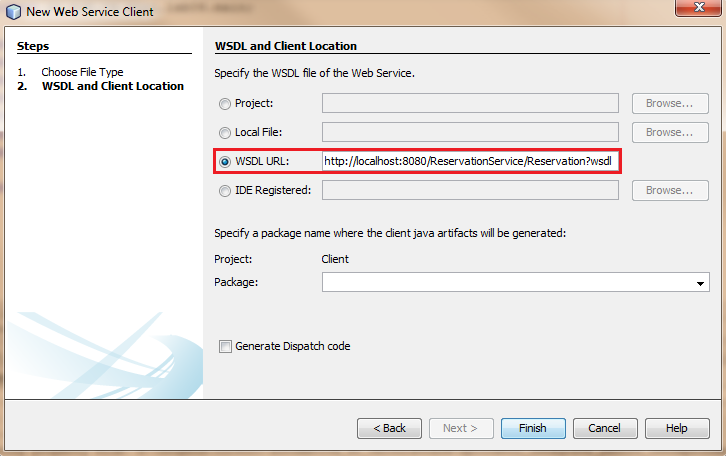This screenshot has width=726, height=456.
Task: Click the Local File path field
Action: pos(470,132)
